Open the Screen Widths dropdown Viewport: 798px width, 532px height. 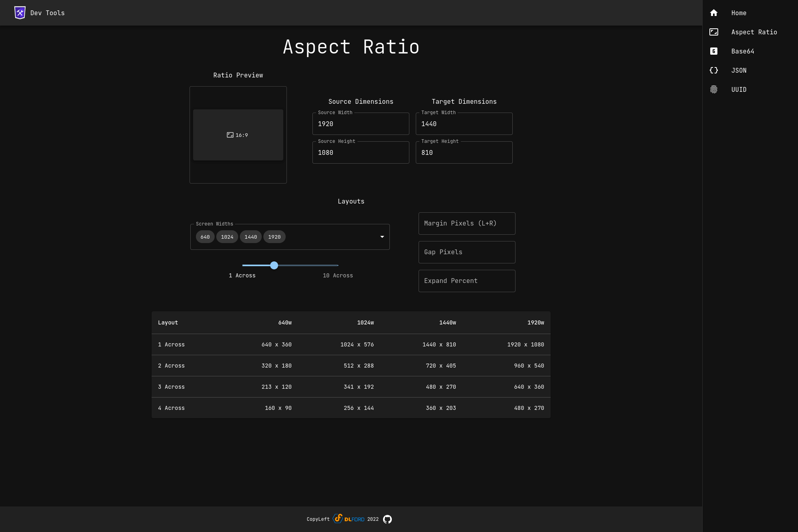[382, 237]
